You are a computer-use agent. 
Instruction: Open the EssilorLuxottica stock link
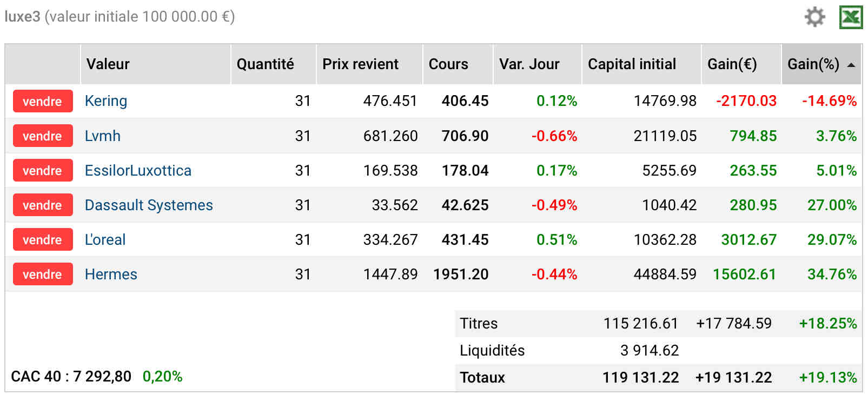pyautogui.click(x=138, y=170)
